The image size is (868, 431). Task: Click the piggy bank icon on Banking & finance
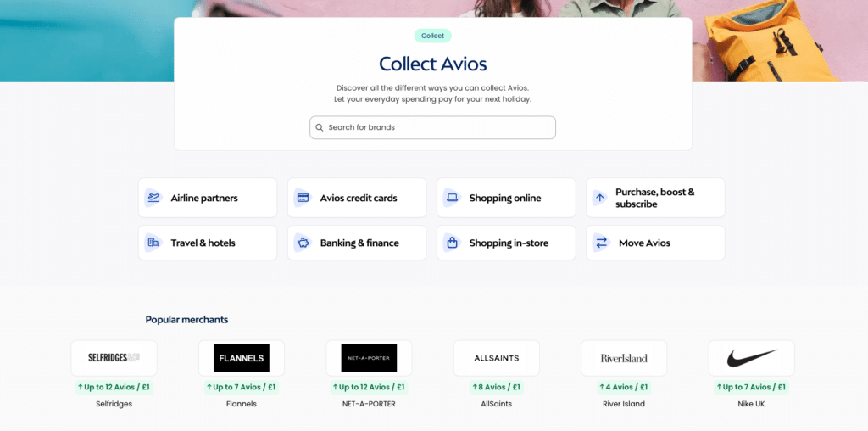303,243
